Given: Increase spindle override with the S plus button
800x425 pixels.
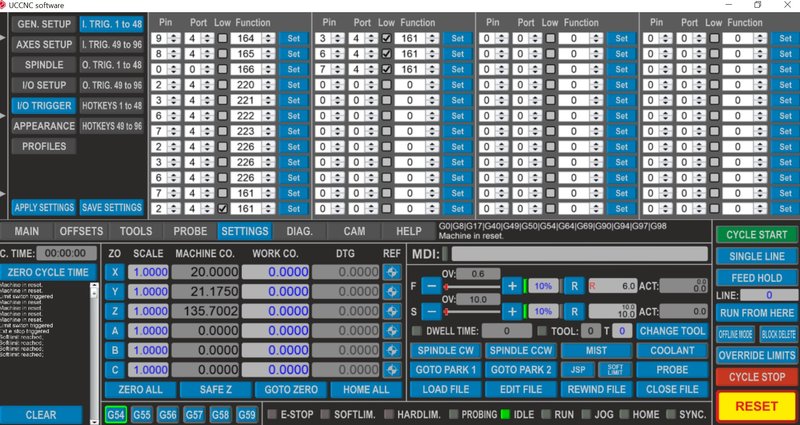Looking at the screenshot, I should [x=512, y=311].
